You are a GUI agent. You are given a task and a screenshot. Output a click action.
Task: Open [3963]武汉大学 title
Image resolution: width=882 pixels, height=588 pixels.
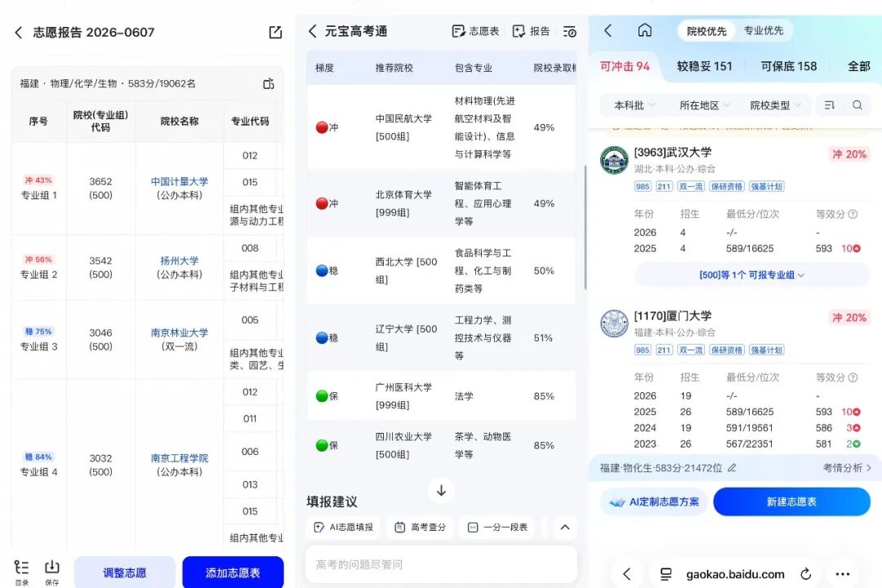coord(673,152)
